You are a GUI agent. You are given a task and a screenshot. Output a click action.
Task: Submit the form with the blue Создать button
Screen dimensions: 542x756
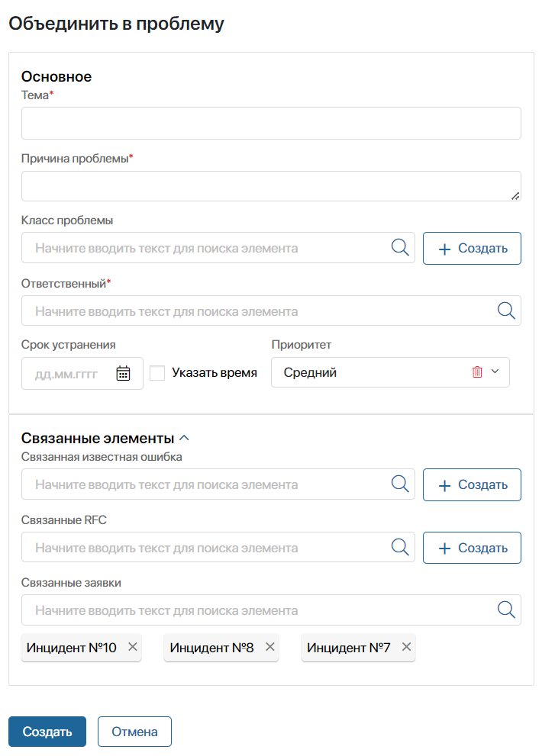[47, 732]
